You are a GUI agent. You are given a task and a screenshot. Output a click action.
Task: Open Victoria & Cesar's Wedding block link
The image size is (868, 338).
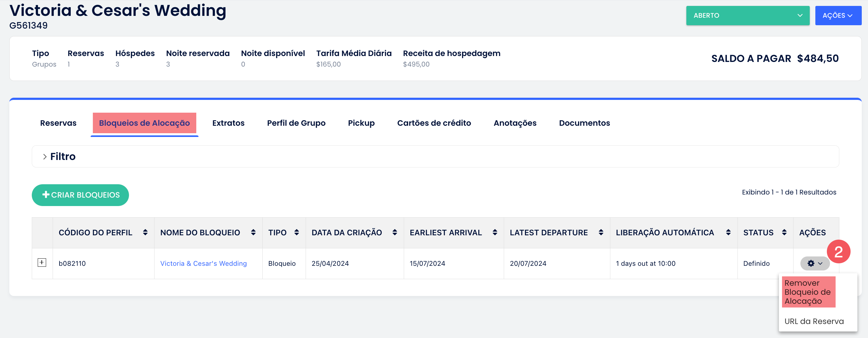click(x=203, y=263)
